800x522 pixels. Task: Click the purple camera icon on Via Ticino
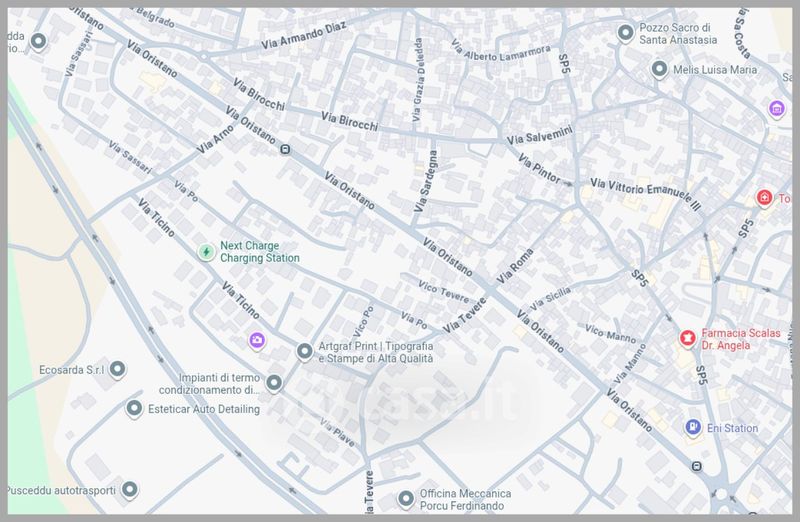(x=257, y=341)
